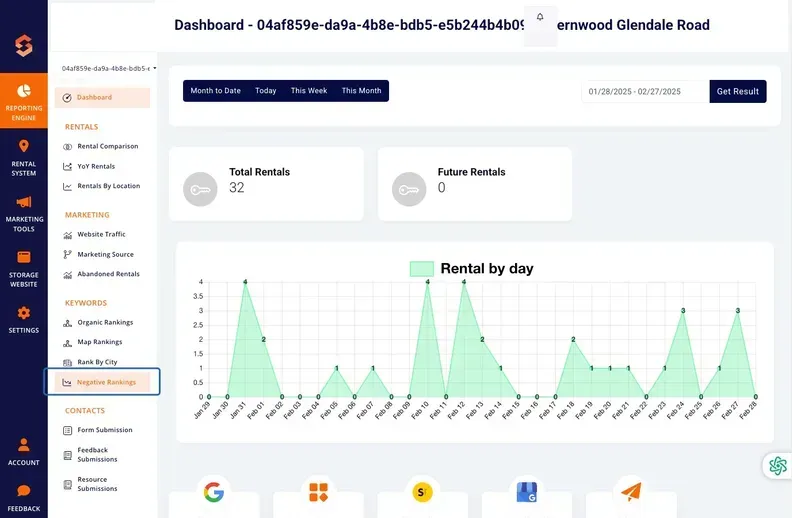Open Organic Rankings page
This screenshot has height=518, width=792.
point(103,323)
